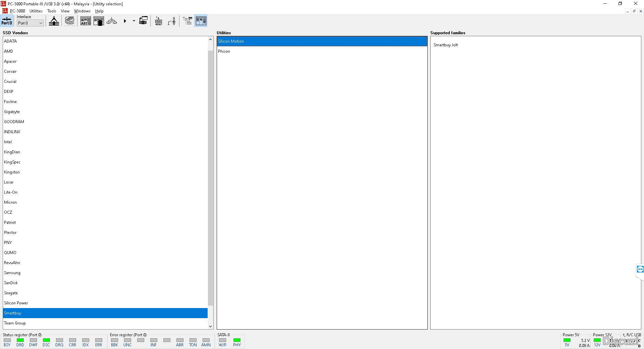Select QUMO vendor
Image resolution: width=644 pixels, height=349 pixels.
[105, 253]
